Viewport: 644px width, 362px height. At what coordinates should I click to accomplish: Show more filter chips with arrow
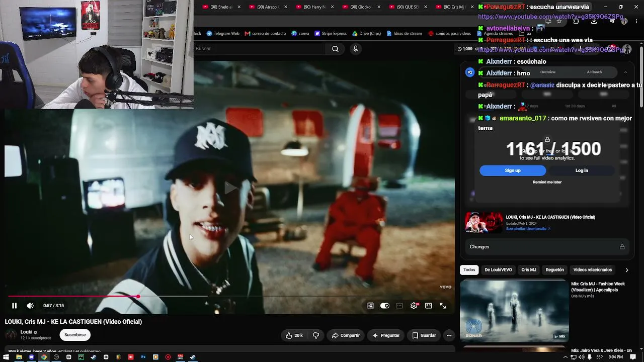[626, 270]
